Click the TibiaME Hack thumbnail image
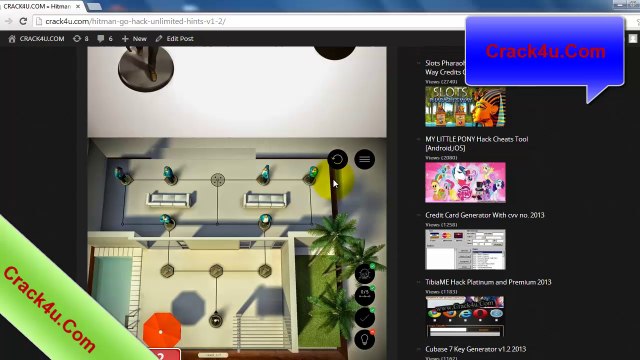640x360 pixels. tap(465, 316)
